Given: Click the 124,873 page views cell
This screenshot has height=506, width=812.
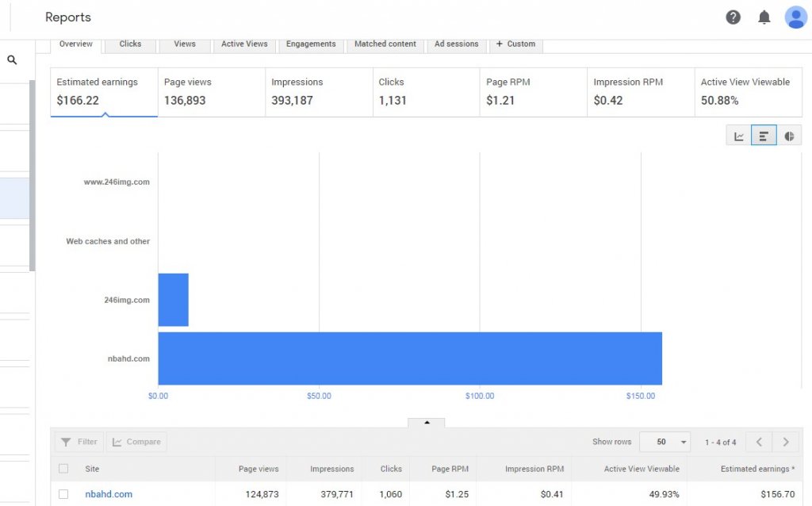Looking at the screenshot, I should pos(262,494).
